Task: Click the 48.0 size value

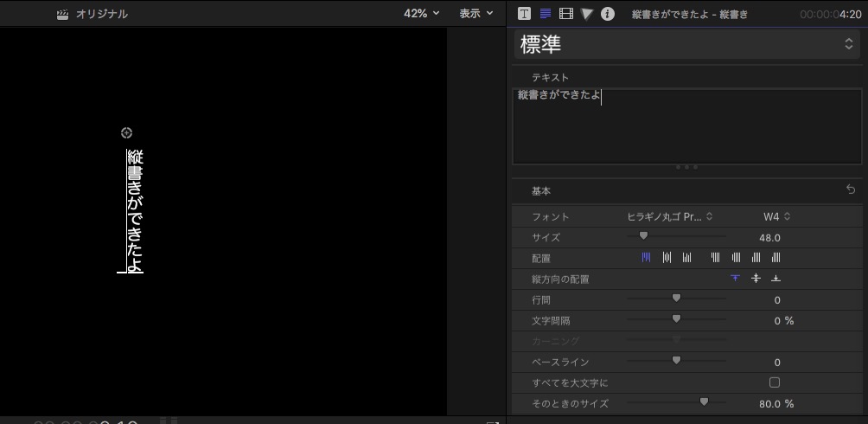Action: tap(769, 238)
